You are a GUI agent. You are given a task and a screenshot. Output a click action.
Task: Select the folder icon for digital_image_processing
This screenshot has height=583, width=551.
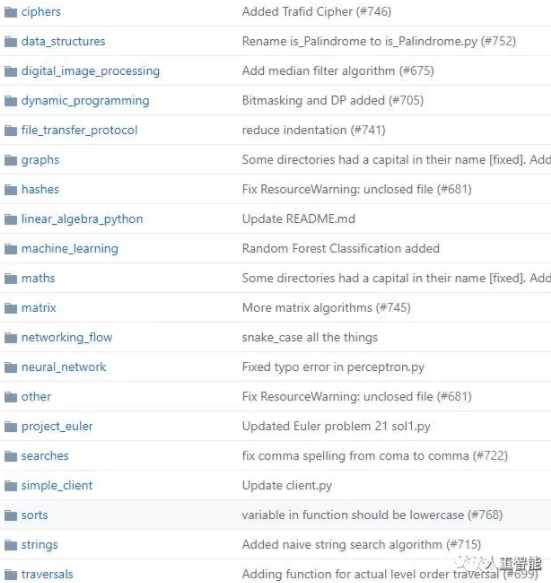pos(11,71)
